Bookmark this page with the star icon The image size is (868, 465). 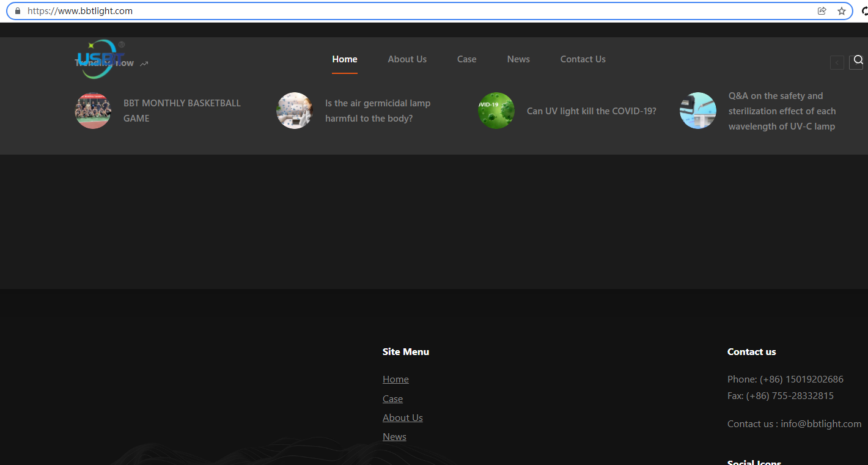click(841, 11)
